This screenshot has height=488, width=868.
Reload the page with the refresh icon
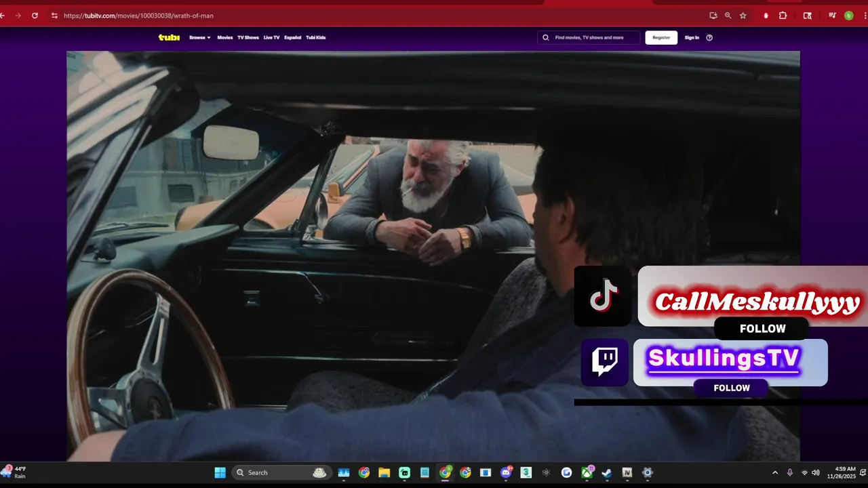click(35, 16)
